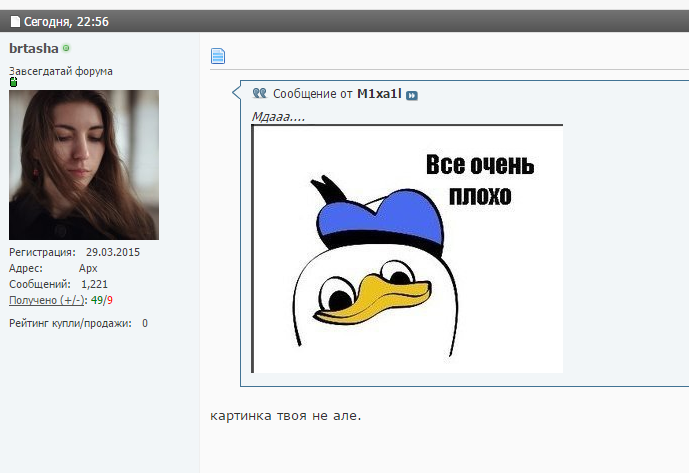Click the positive count 49
Viewport: 689px width, 473px height.
[97, 300]
